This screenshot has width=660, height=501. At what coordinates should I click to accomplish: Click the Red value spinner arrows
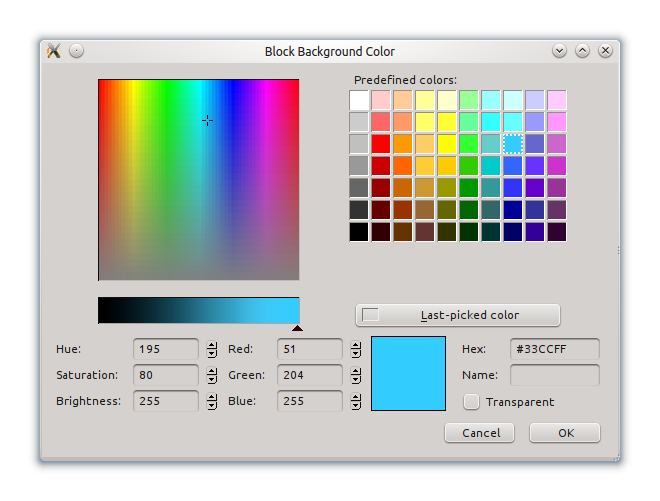[x=355, y=349]
